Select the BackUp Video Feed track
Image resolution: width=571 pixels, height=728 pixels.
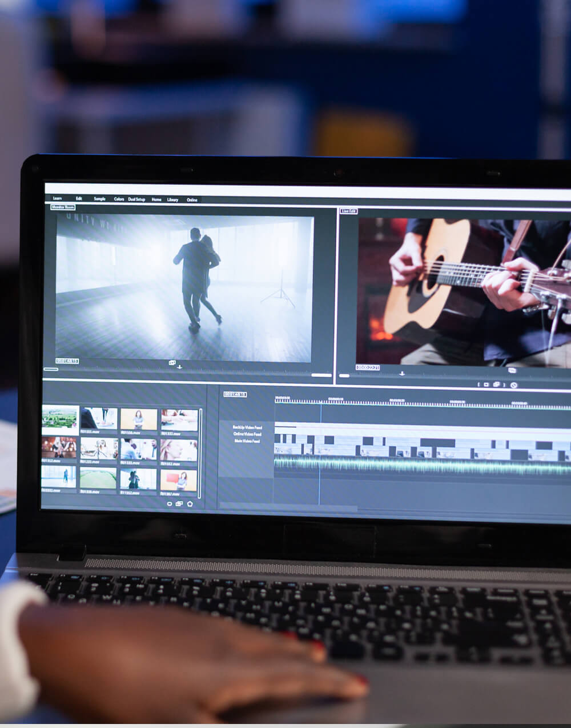pos(247,427)
